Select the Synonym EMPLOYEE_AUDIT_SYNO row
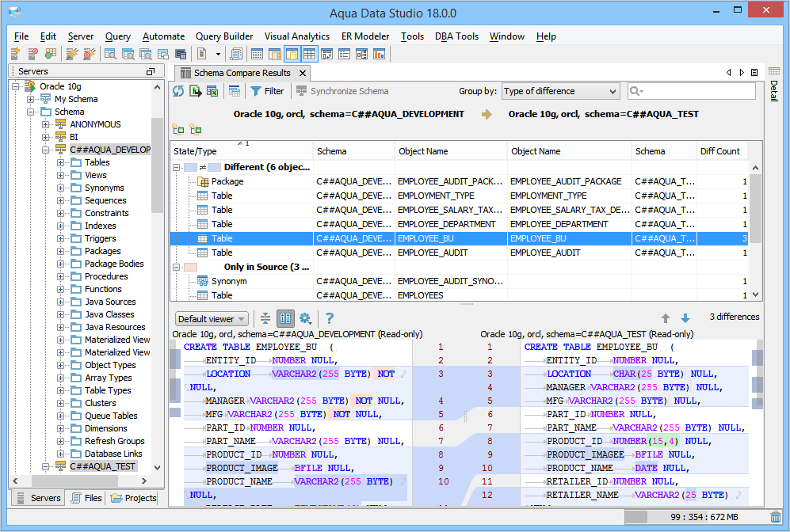Image resolution: width=790 pixels, height=532 pixels. (460, 281)
